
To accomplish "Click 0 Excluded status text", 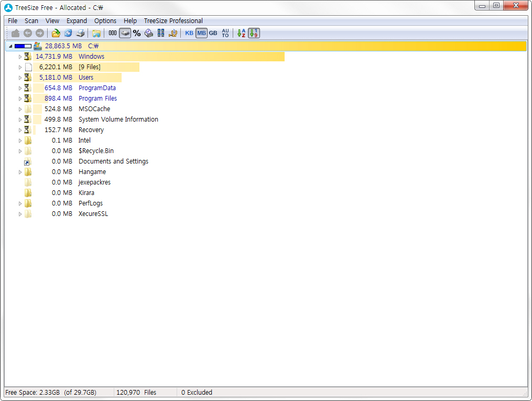I will pos(197,393).
